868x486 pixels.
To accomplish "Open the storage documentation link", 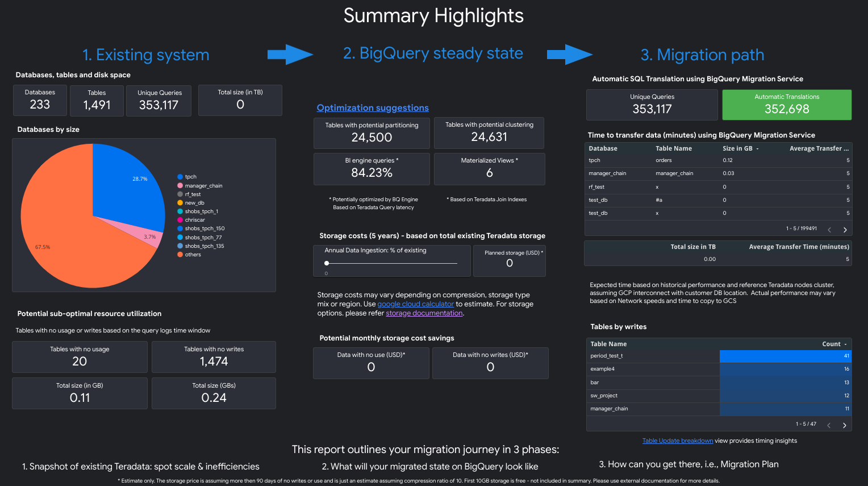I will [x=424, y=313].
